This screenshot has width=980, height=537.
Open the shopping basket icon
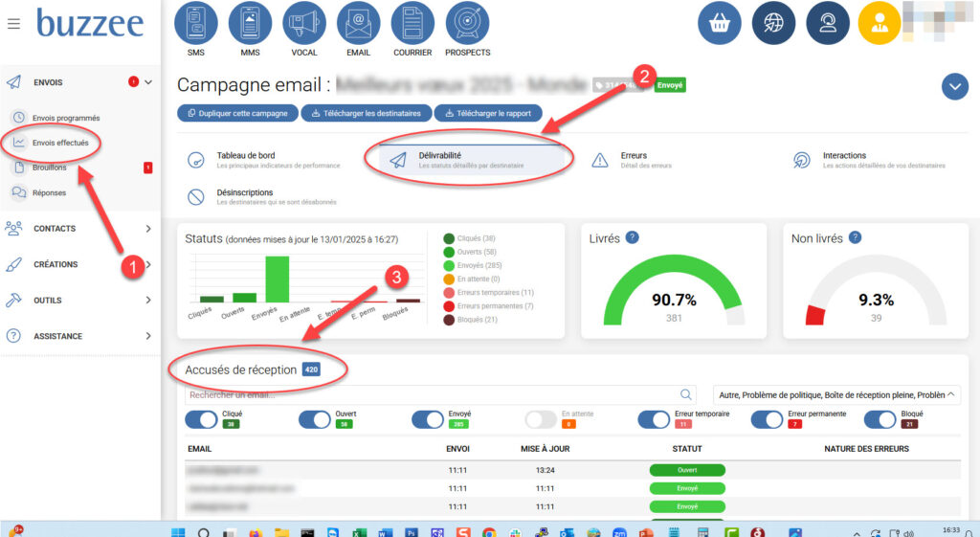(x=720, y=23)
